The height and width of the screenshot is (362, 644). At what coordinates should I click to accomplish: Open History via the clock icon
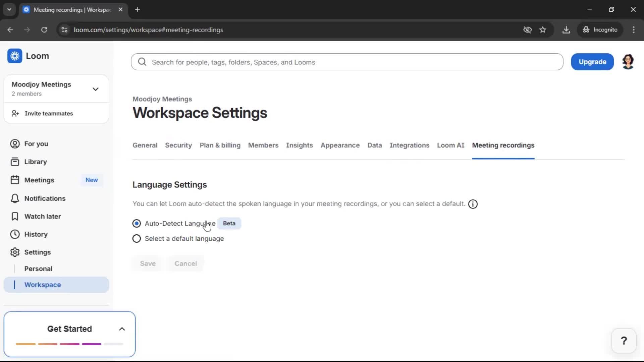click(14, 234)
